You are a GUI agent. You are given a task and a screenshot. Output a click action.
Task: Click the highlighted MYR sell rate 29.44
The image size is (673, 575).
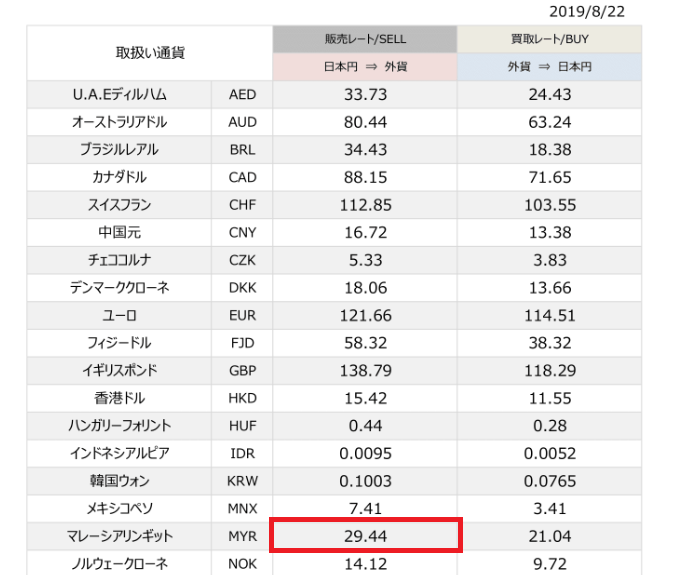(x=365, y=536)
